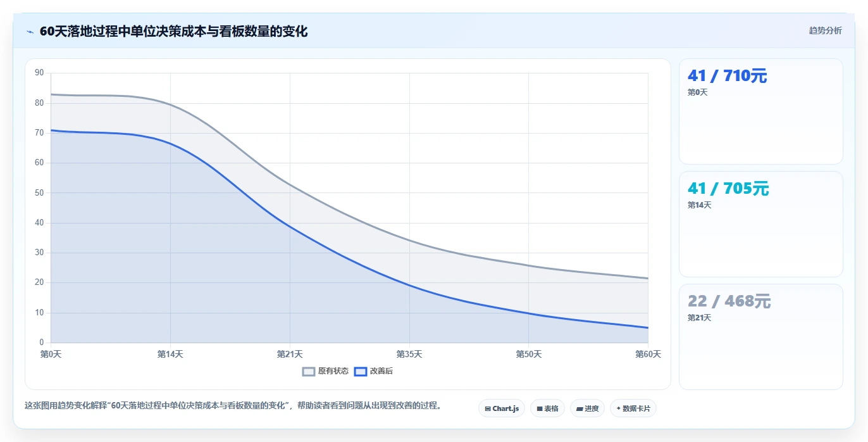Click the gray 原有状态 legend swatch

(308, 371)
